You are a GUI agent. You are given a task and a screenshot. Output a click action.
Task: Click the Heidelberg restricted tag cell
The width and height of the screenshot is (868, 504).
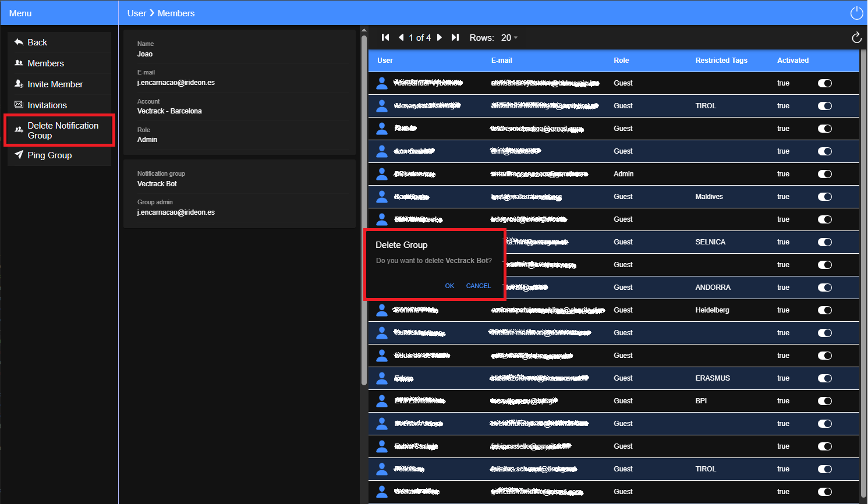[x=713, y=310]
